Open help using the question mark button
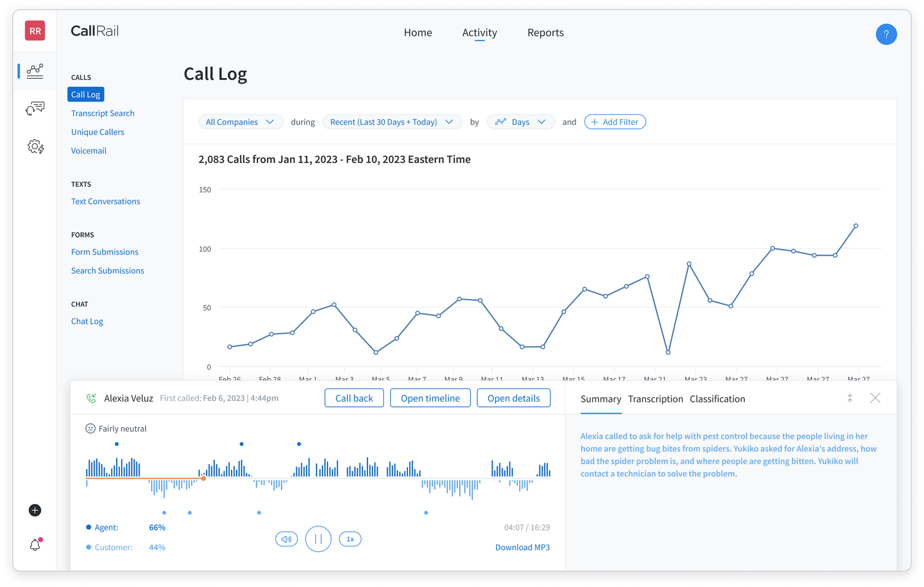 pos(886,34)
